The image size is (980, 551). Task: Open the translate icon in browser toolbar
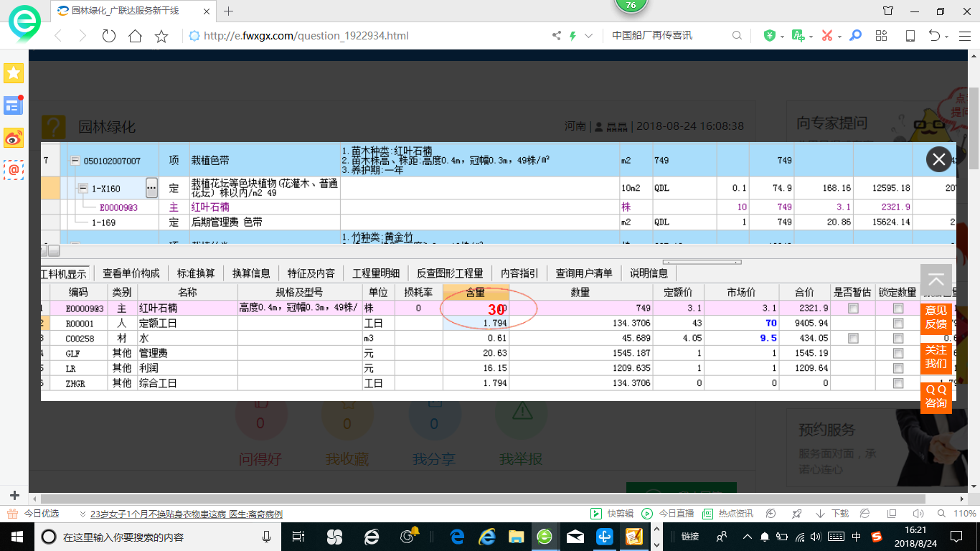pyautogui.click(x=797, y=34)
